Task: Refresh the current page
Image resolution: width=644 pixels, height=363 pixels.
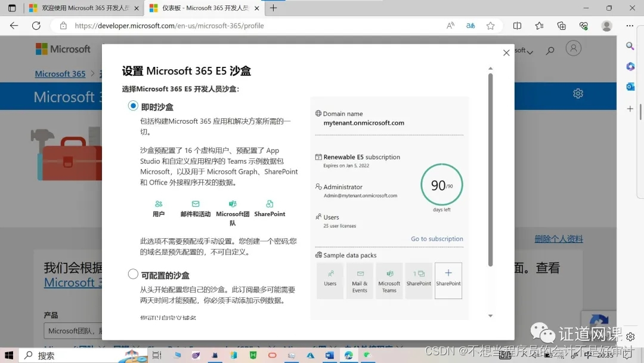Action: tap(36, 26)
